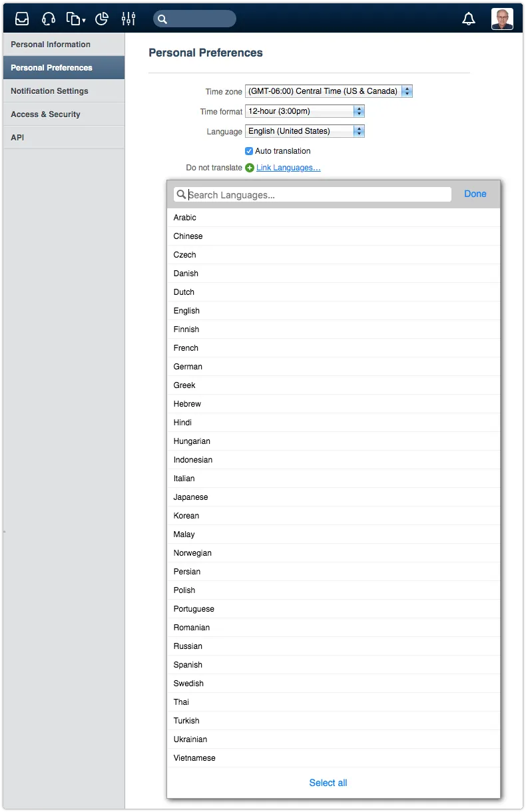Select Korean from the list
Image resolution: width=526 pixels, height=812 pixels.
point(334,516)
